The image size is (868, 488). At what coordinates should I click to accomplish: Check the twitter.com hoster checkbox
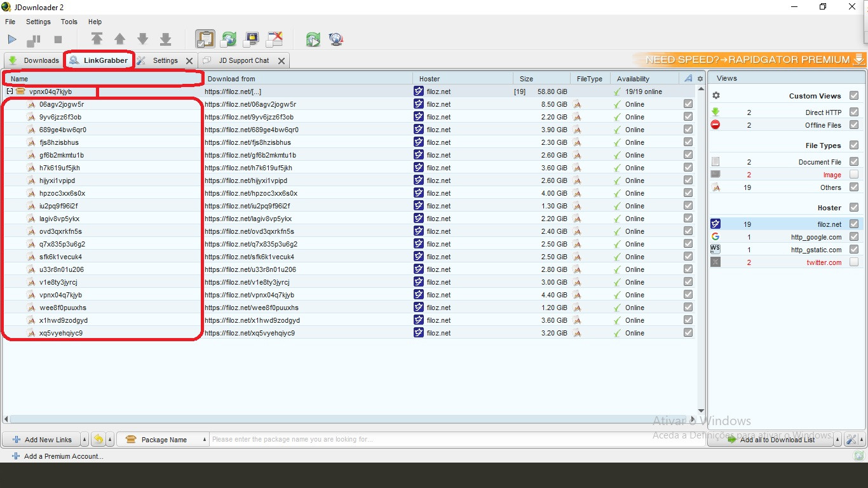point(854,262)
